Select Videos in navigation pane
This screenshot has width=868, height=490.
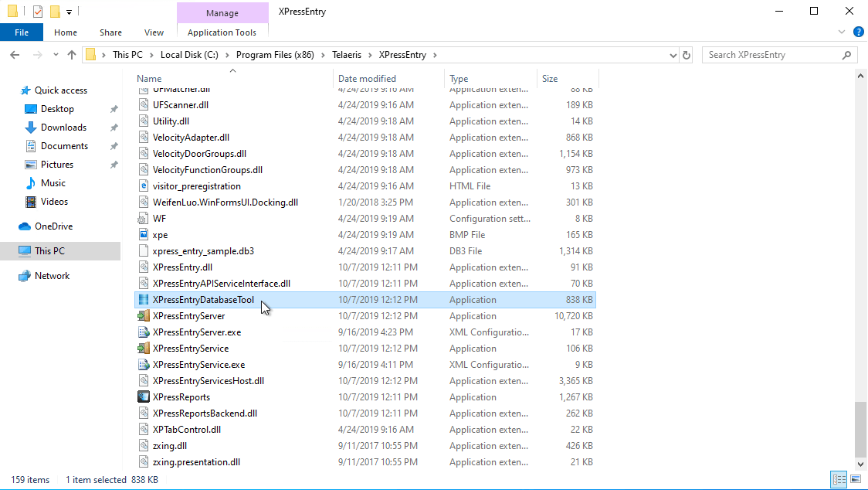click(54, 202)
